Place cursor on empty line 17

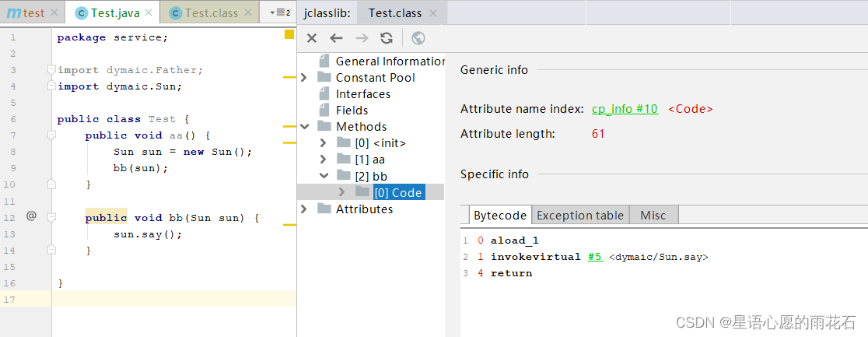pos(174,300)
